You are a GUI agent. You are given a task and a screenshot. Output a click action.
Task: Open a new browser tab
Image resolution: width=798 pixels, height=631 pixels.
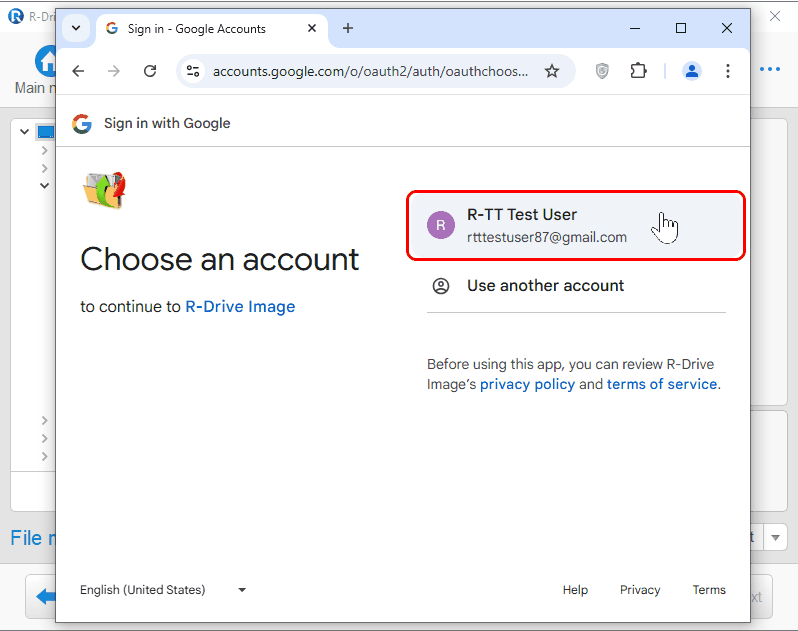click(348, 28)
